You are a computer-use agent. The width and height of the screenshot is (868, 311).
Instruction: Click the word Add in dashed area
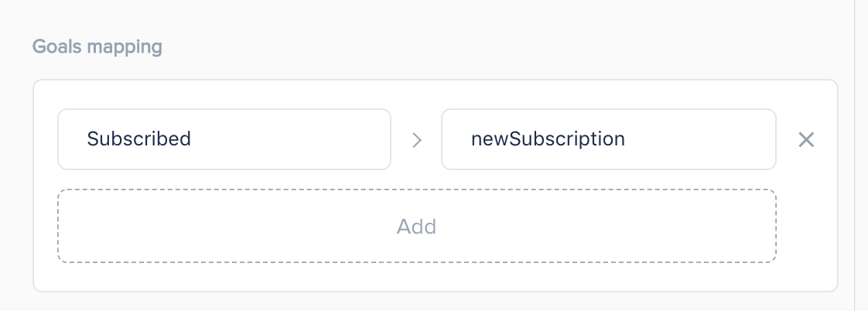(416, 227)
